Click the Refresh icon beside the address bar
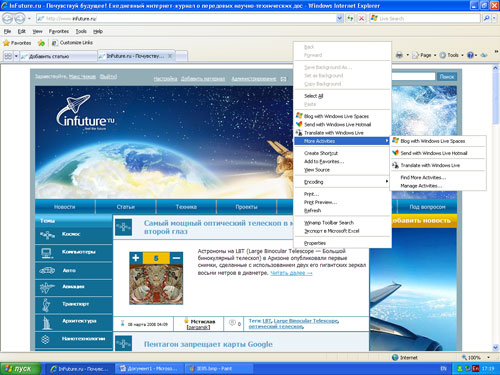 tap(350, 18)
